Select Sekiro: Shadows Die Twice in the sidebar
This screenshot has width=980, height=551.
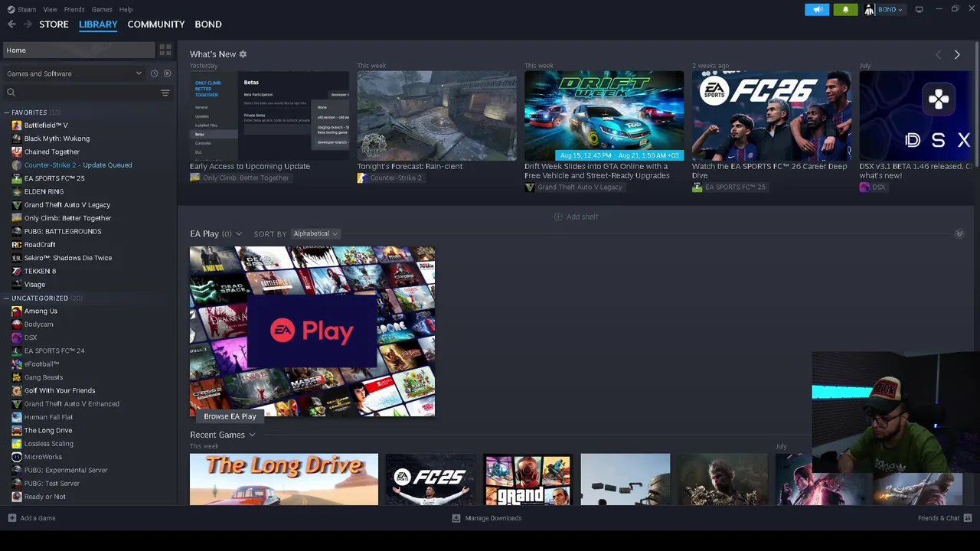(68, 258)
